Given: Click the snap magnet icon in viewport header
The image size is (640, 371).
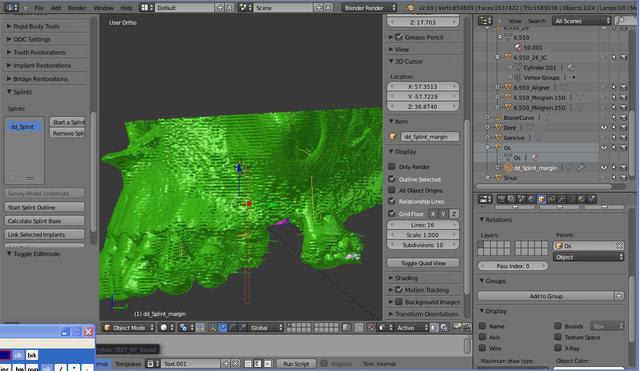Looking at the screenshot, I should tap(371, 327).
